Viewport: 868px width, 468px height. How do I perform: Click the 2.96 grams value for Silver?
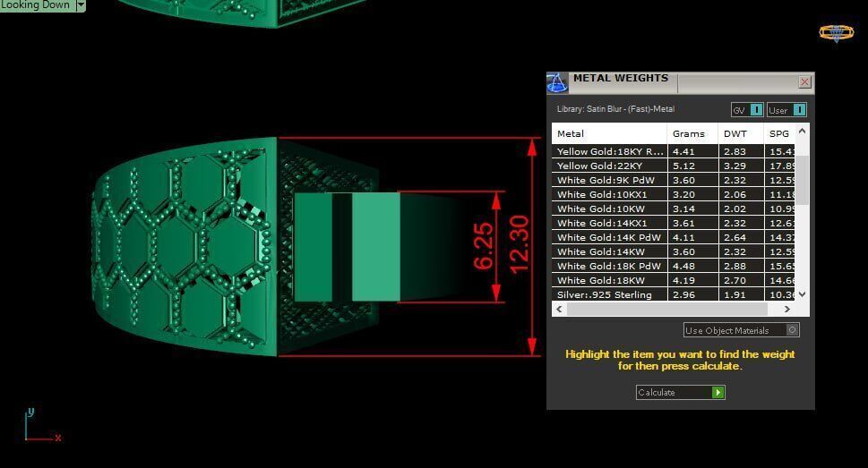pyautogui.click(x=683, y=295)
